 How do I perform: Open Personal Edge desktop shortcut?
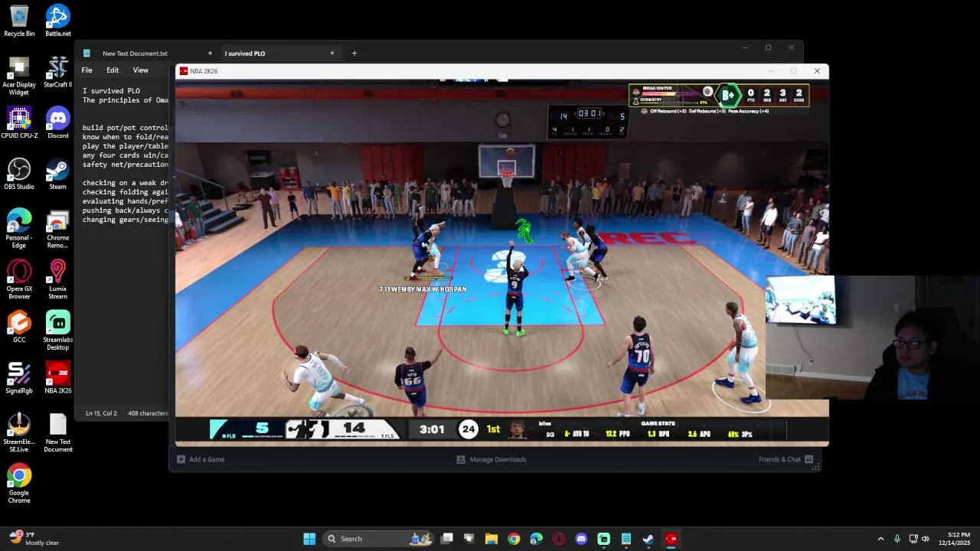pyautogui.click(x=19, y=229)
